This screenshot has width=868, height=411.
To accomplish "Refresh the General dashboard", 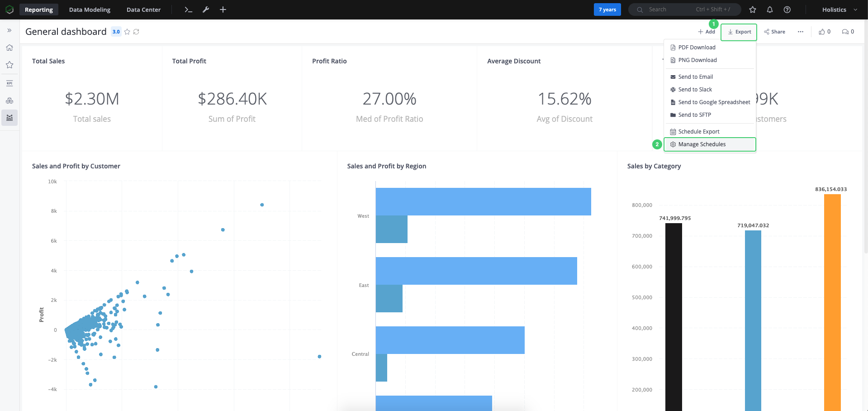I will (x=136, y=32).
